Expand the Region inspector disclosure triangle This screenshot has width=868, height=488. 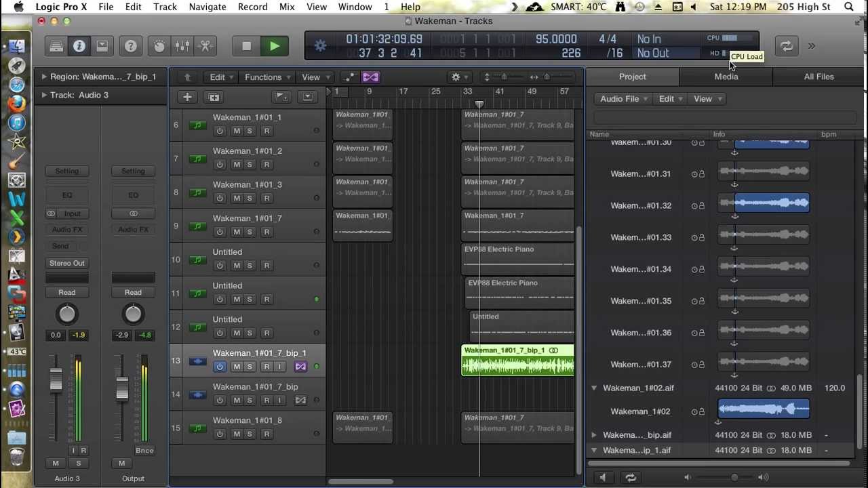44,77
